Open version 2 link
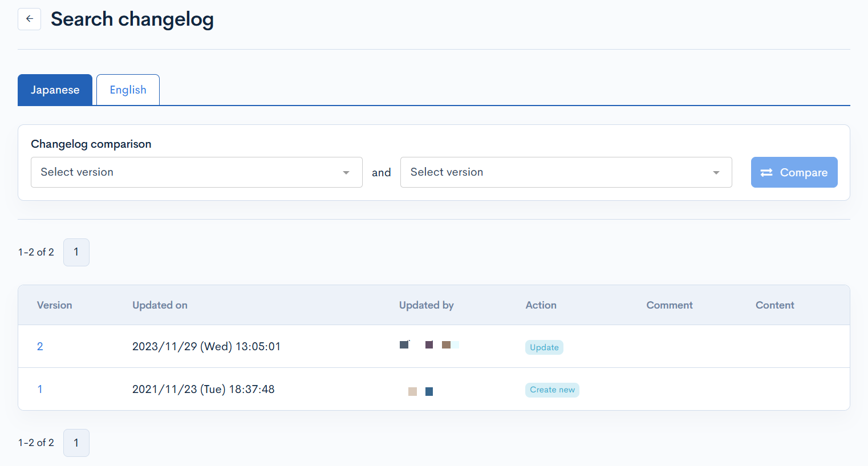Image resolution: width=868 pixels, height=466 pixels. (x=40, y=346)
